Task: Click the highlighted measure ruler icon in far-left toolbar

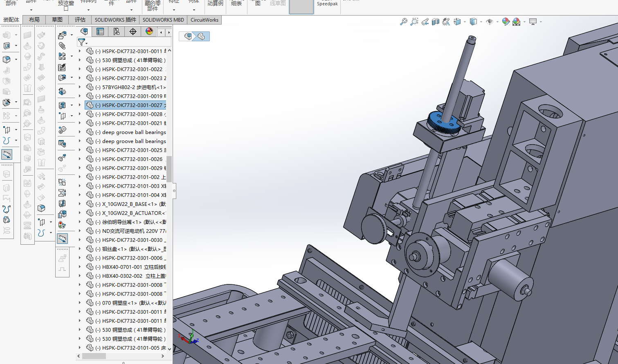Action: [7, 154]
